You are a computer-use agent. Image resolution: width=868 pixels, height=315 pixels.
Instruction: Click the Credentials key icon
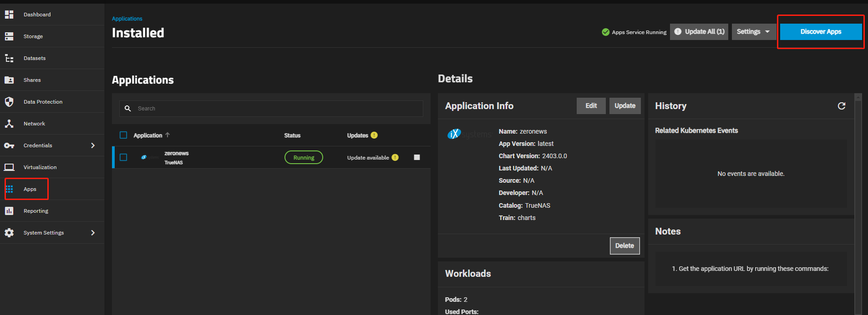pyautogui.click(x=9, y=145)
